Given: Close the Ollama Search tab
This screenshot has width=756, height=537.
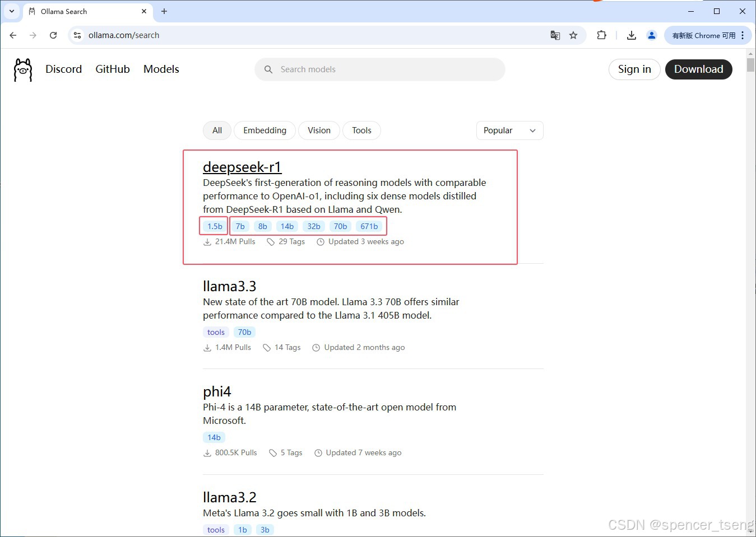Looking at the screenshot, I should click(144, 11).
